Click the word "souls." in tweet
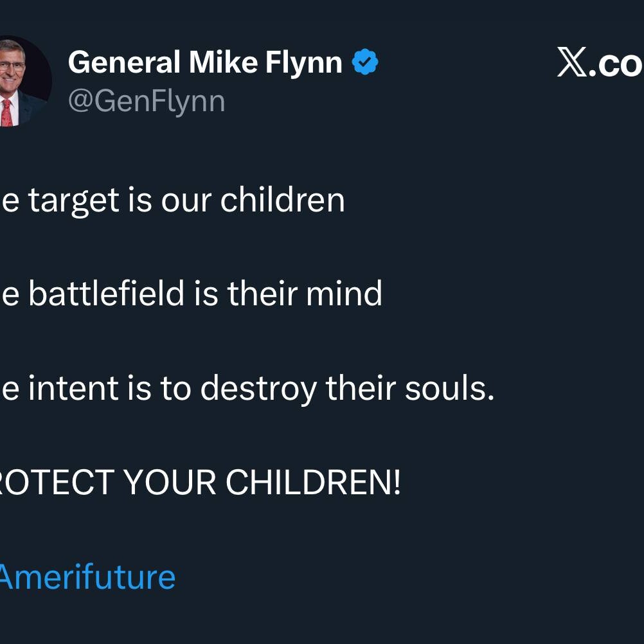The width and height of the screenshot is (644, 644). [450, 388]
